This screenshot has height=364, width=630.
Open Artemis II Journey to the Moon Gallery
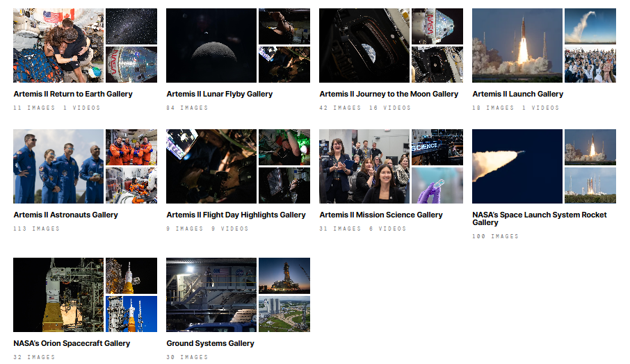click(x=389, y=94)
